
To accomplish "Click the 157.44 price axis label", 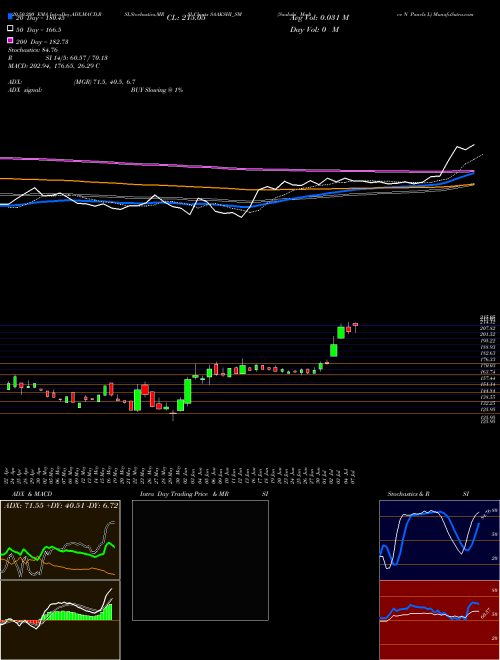I will 488,378.
